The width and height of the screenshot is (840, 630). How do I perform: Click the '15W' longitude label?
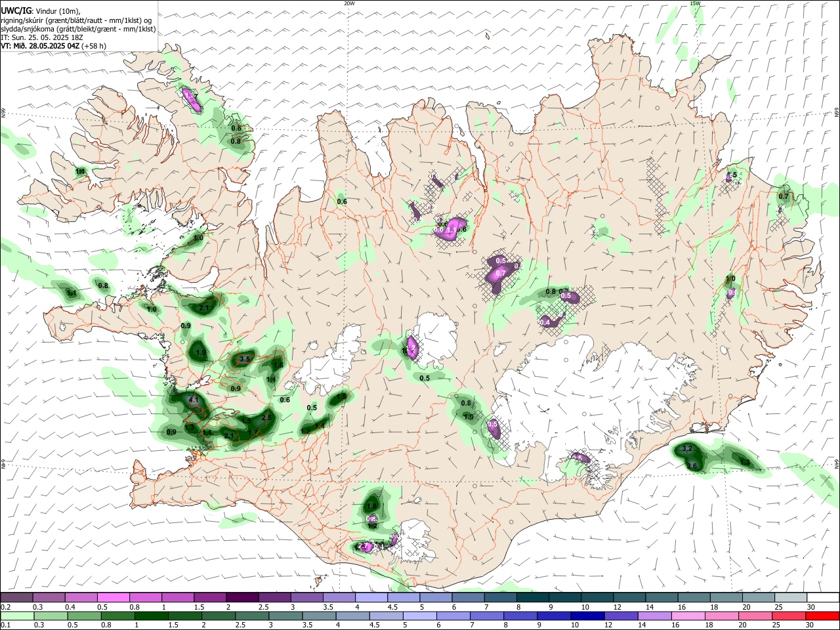[695, 3]
